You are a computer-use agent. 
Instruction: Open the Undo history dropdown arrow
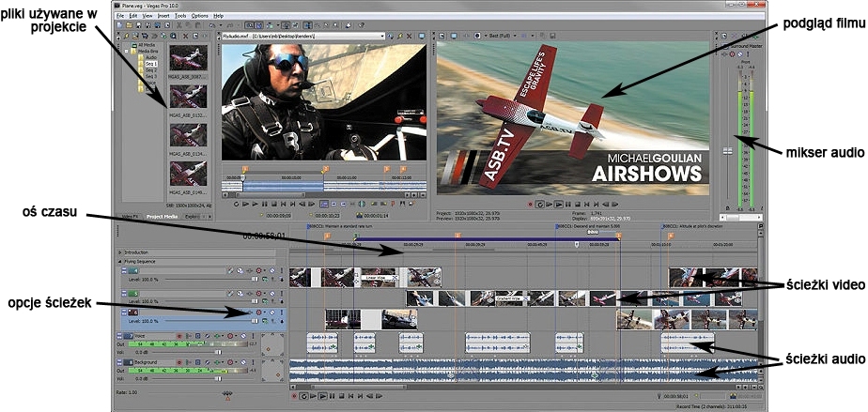point(221,25)
